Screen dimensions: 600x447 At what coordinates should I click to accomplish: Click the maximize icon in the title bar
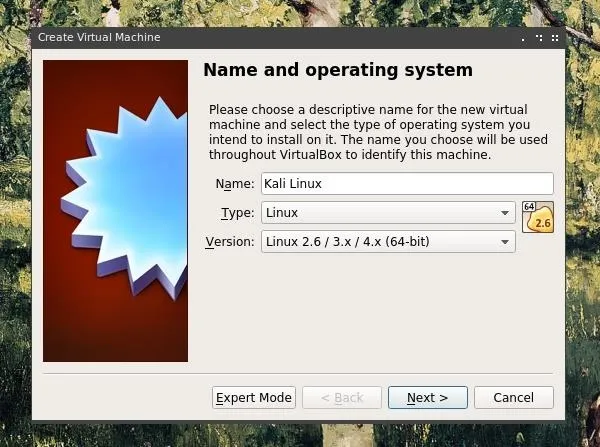tap(539, 38)
